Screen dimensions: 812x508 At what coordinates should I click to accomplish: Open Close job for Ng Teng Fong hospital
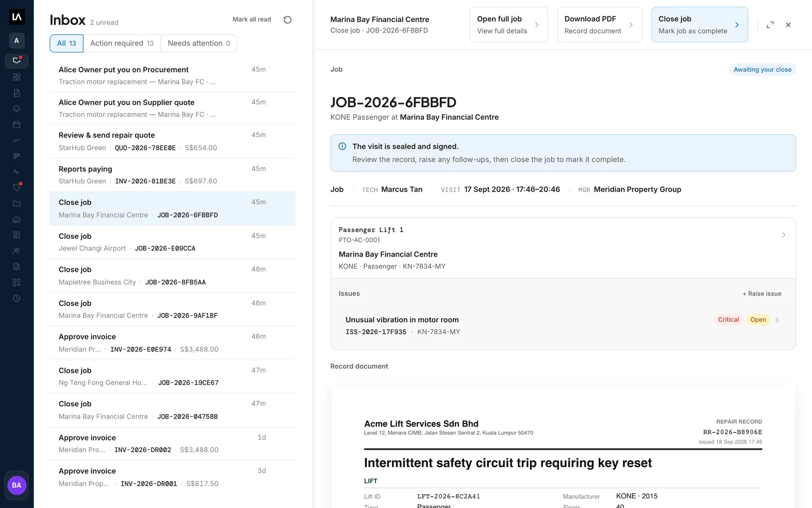tap(173, 376)
